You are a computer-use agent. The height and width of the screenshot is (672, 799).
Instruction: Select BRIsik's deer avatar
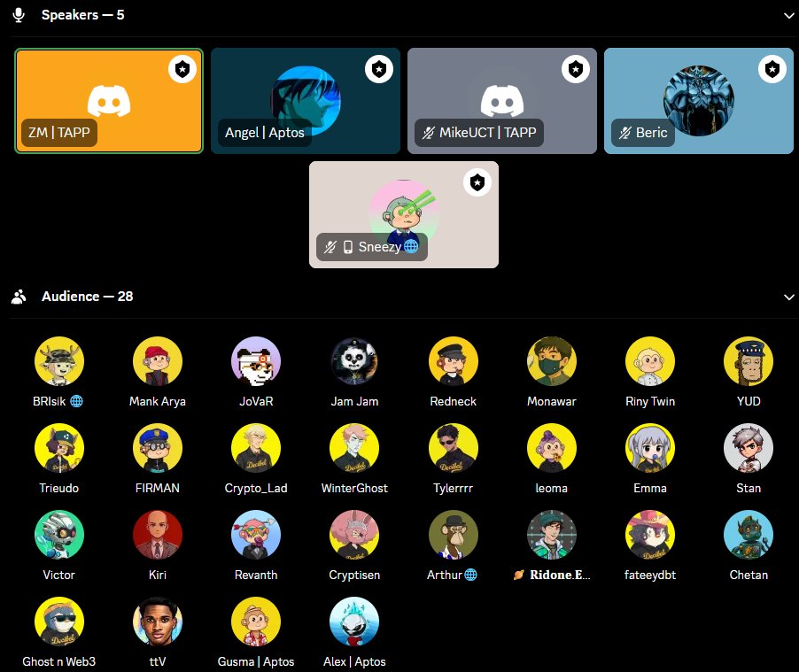(x=59, y=361)
